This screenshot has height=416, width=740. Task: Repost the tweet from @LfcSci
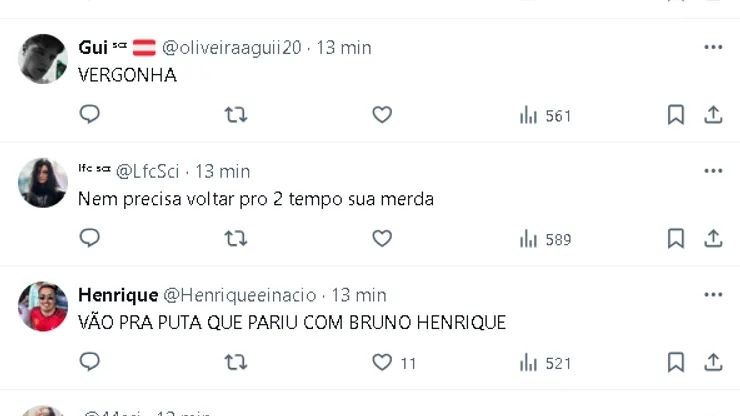[x=236, y=238]
